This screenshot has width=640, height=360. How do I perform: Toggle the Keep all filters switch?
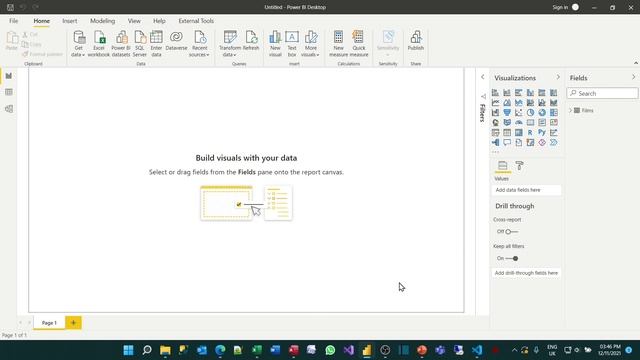[511, 258]
